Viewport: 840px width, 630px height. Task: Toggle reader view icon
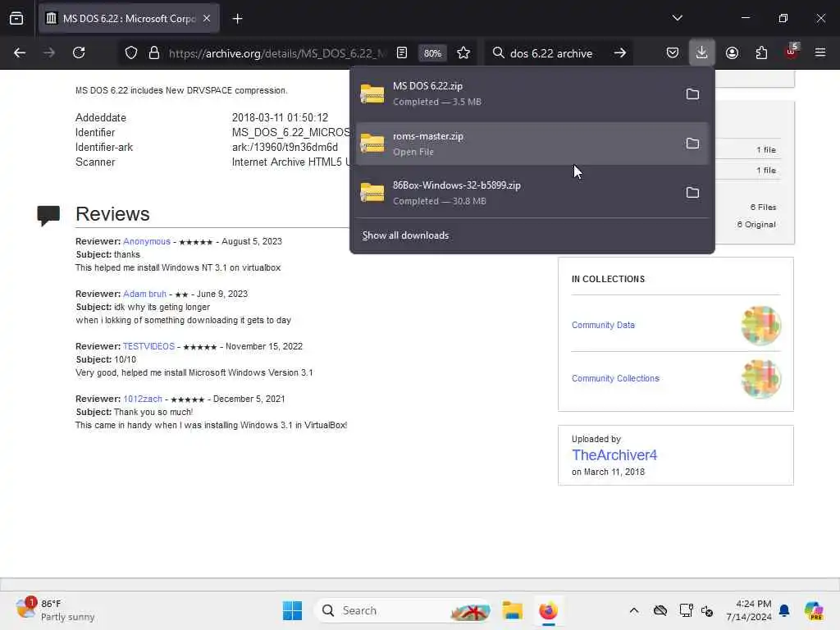pyautogui.click(x=402, y=52)
